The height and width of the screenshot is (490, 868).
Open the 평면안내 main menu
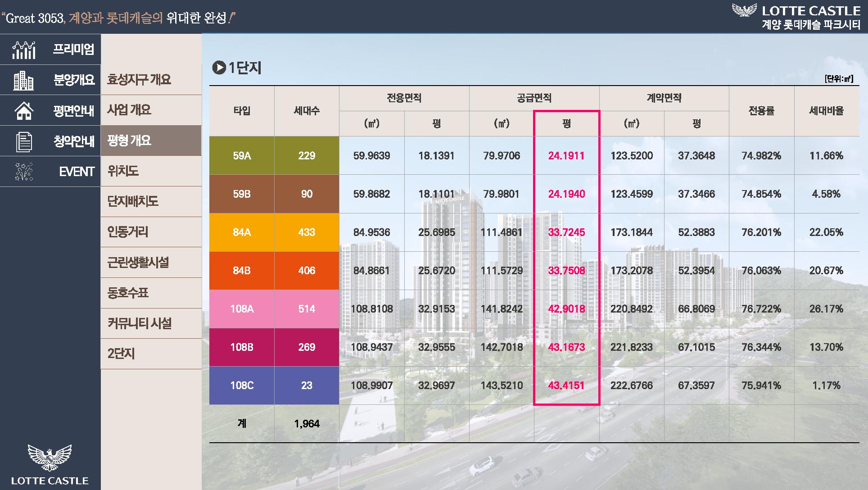(x=50, y=110)
